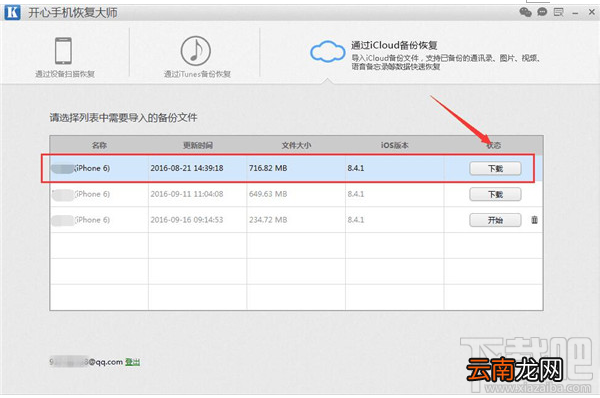
Task: Sort by iOS版本 column header
Action: click(395, 145)
